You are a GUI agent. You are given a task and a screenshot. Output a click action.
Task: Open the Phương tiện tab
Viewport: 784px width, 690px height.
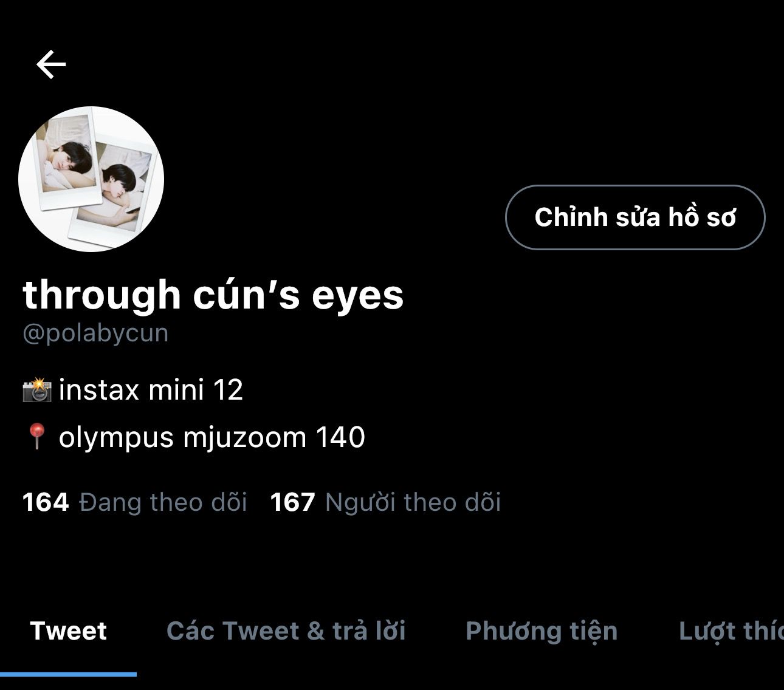tap(542, 632)
